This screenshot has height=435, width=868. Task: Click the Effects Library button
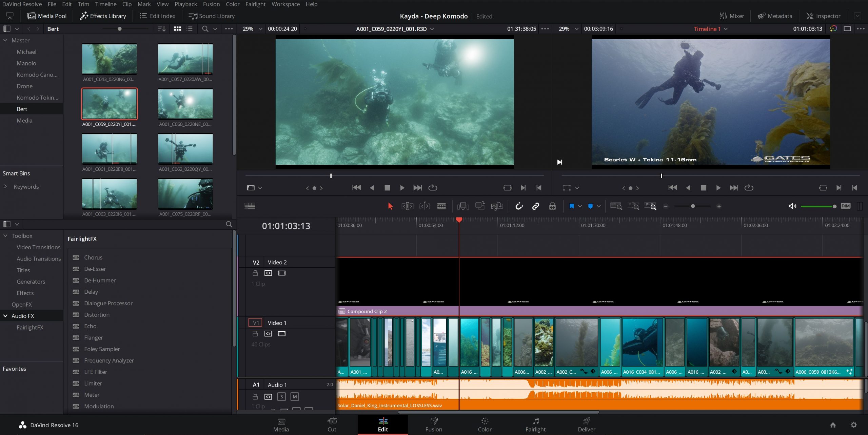[102, 16]
